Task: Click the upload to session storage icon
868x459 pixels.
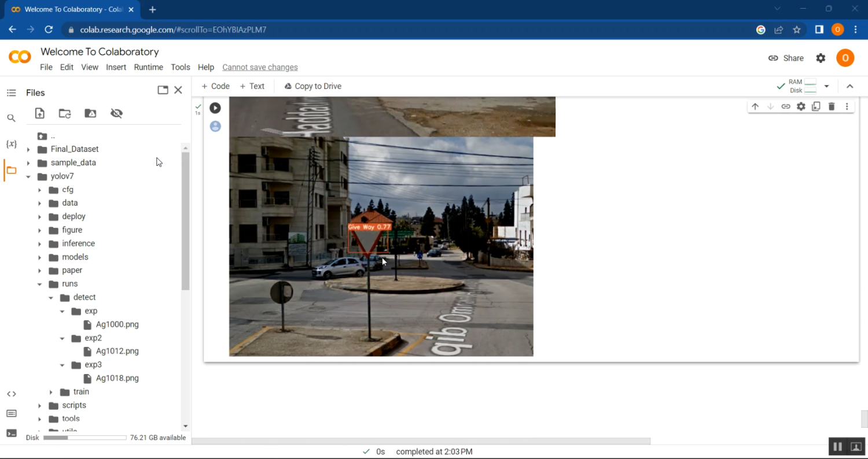Action: 39,113
